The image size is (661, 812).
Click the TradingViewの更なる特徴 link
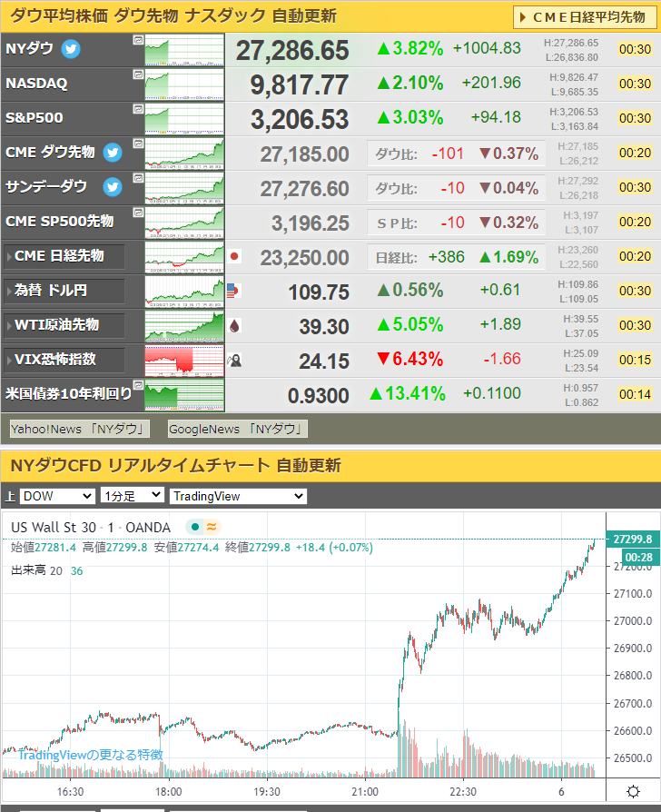tap(91, 755)
